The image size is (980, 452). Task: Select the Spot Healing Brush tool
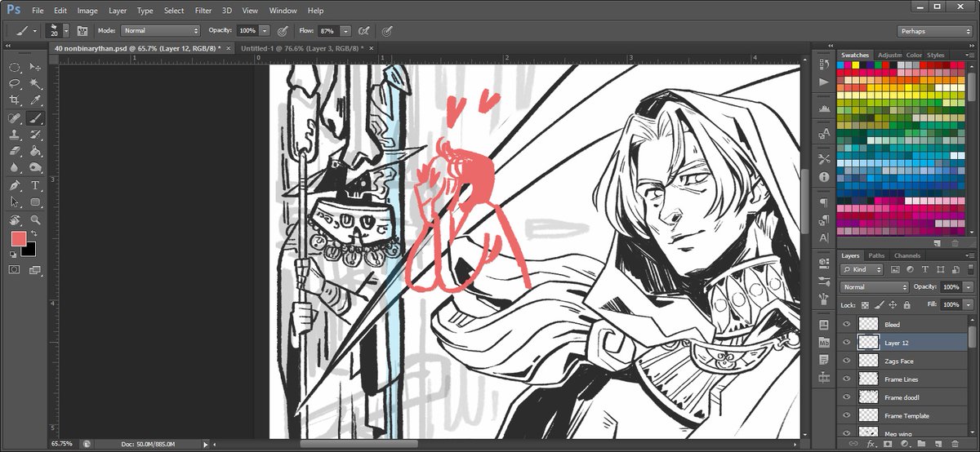point(15,118)
